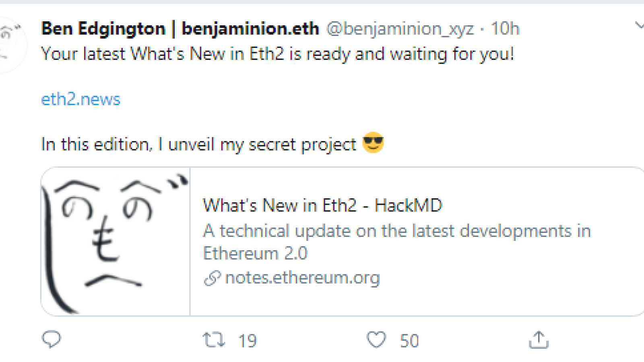Open the eth2.news link
This screenshot has width=644, height=362.
click(x=81, y=99)
